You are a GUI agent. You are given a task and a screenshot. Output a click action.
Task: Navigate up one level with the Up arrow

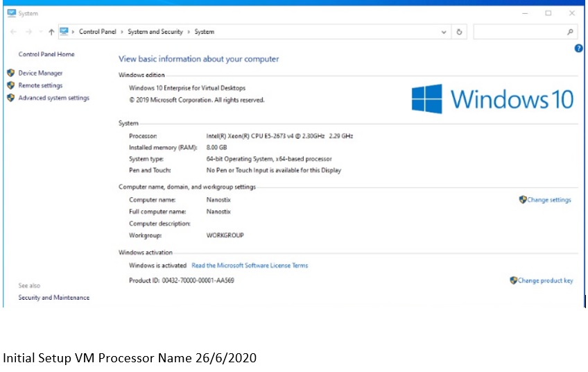[51, 32]
